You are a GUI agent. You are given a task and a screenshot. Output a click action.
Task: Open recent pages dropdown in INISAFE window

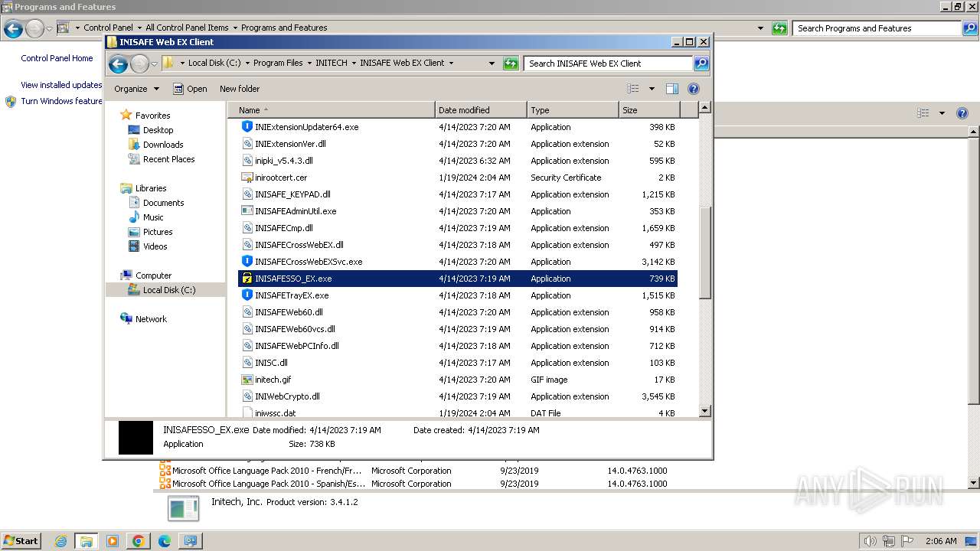(154, 64)
